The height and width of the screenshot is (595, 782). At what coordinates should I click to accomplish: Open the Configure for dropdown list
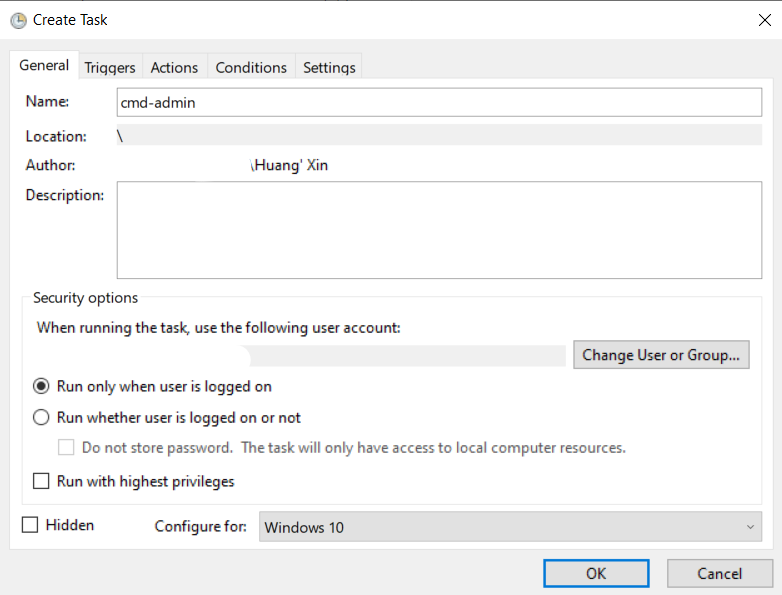point(510,527)
